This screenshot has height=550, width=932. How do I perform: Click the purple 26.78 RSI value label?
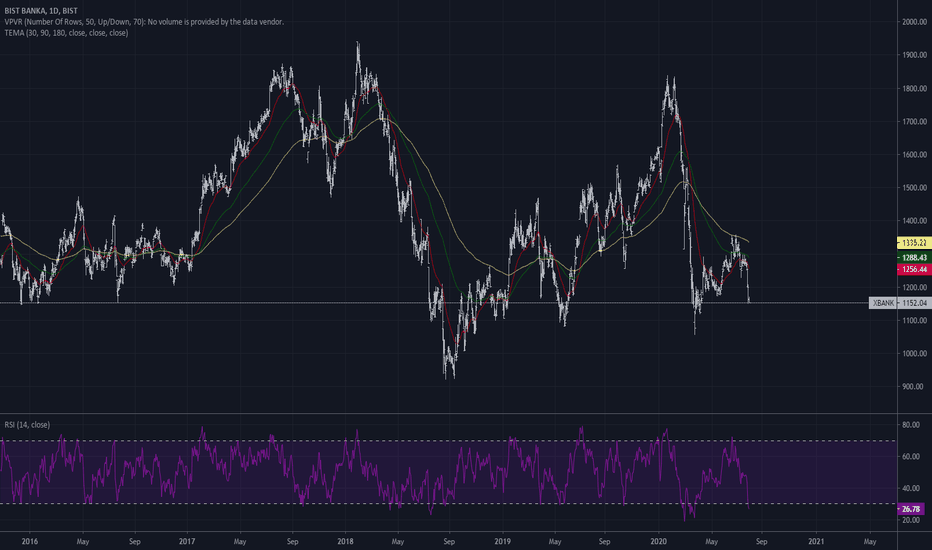(x=911, y=509)
